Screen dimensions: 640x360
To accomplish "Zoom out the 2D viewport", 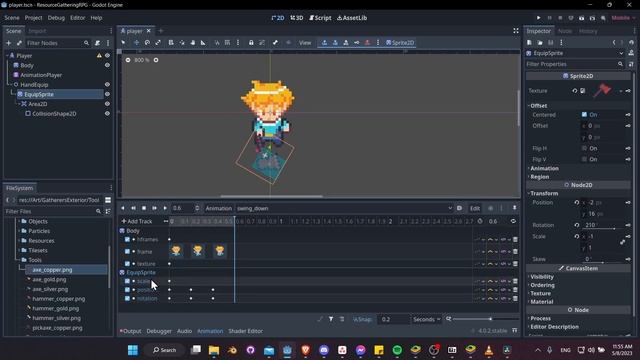I will (x=128, y=60).
